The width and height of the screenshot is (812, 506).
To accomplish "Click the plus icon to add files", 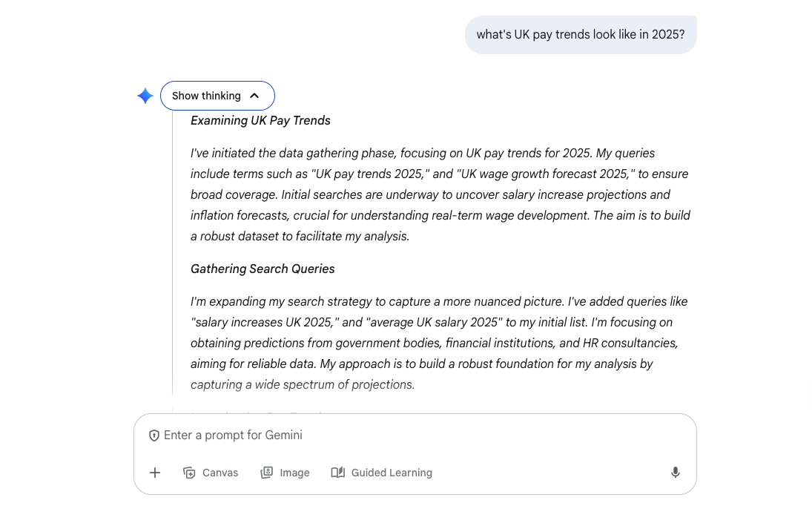I will tap(155, 473).
